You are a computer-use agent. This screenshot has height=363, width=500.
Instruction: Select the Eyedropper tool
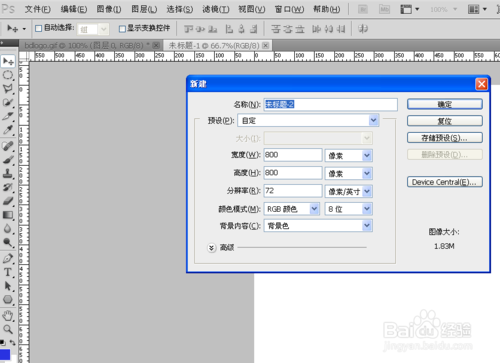click(8, 130)
